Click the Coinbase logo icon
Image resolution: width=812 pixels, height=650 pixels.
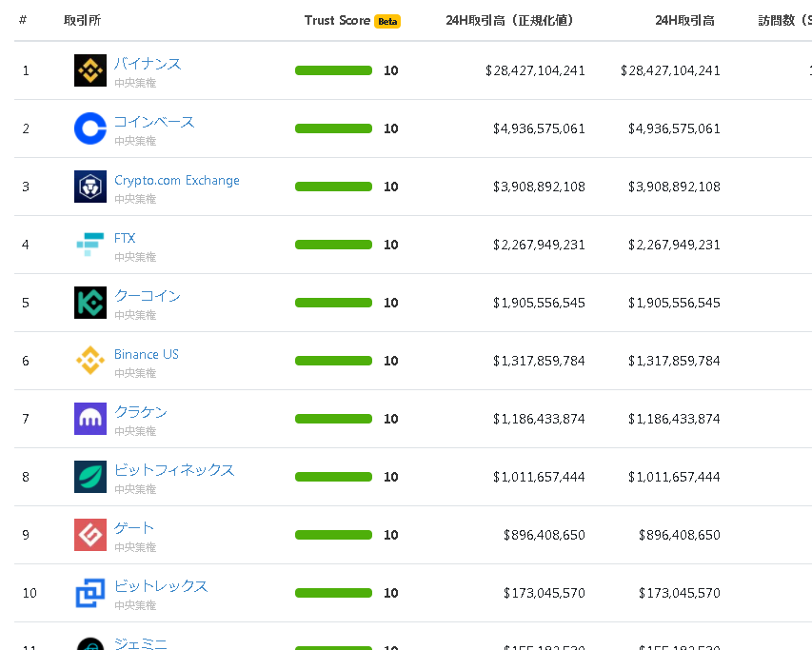pyautogui.click(x=89, y=128)
